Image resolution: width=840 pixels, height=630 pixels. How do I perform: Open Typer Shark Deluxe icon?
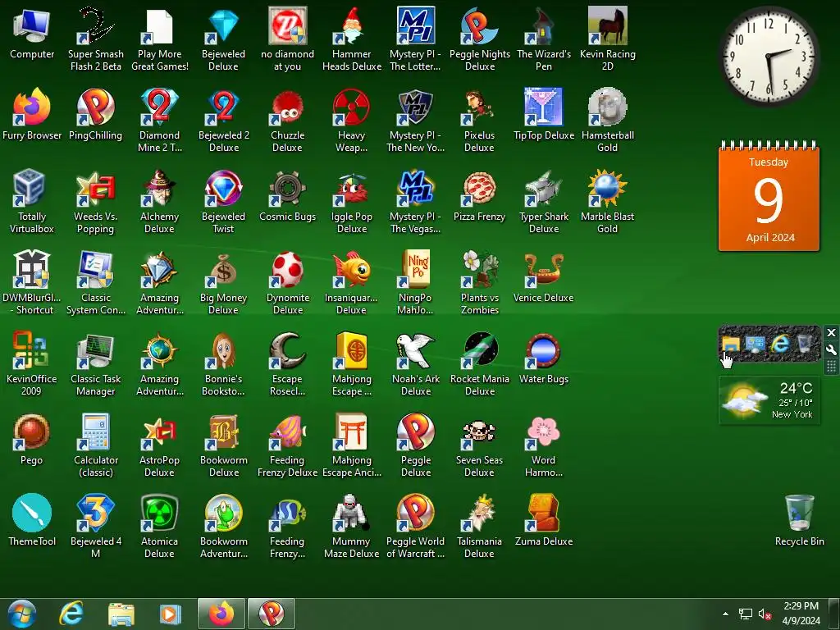(x=544, y=188)
